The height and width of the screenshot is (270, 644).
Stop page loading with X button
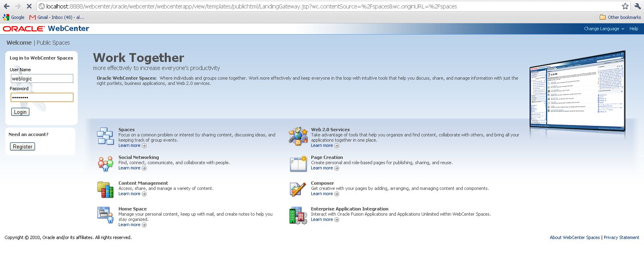(x=29, y=6)
